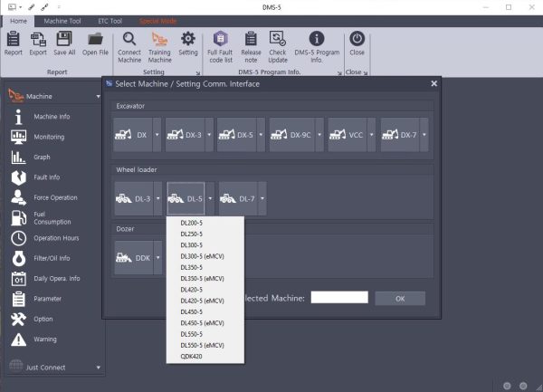Open Warning triangle in sidebar

click(x=45, y=339)
